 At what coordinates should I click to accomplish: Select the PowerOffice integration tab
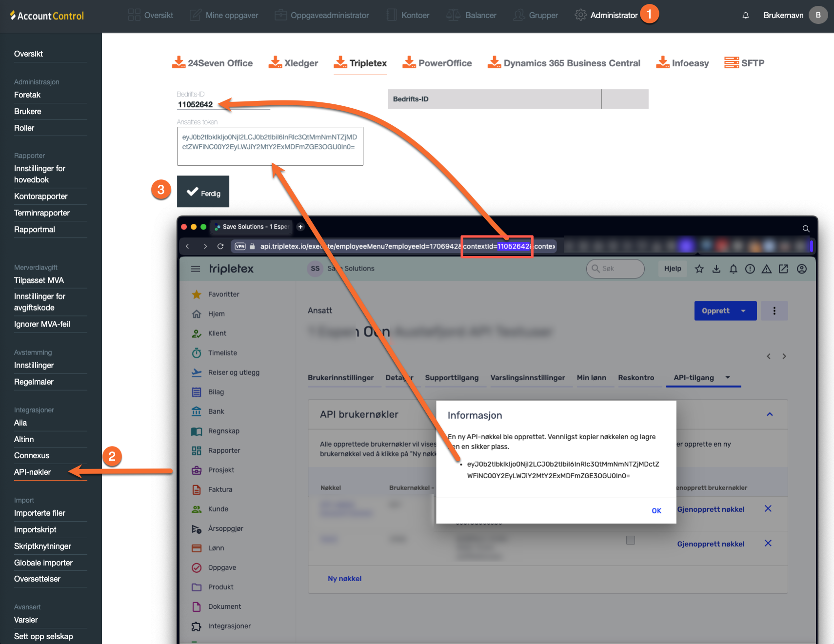(x=437, y=63)
